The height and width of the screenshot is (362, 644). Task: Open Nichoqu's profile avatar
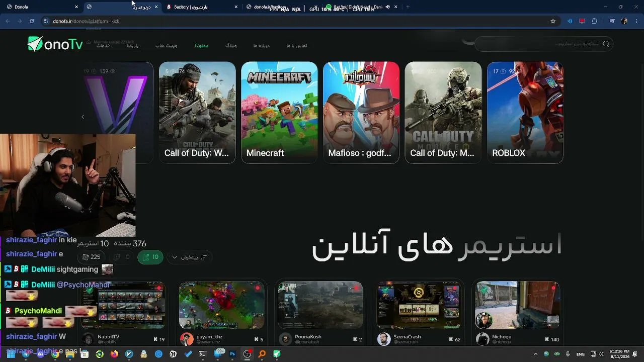coord(482,339)
